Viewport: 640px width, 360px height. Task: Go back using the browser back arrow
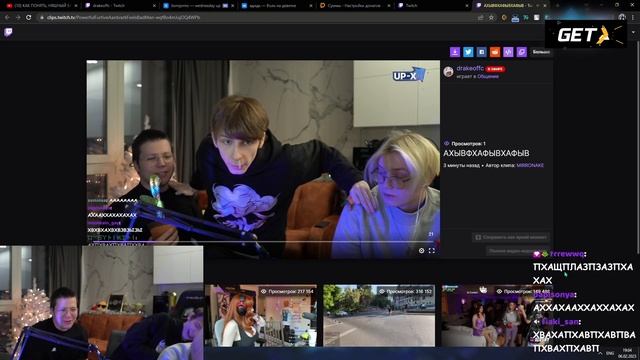[x=7, y=18]
